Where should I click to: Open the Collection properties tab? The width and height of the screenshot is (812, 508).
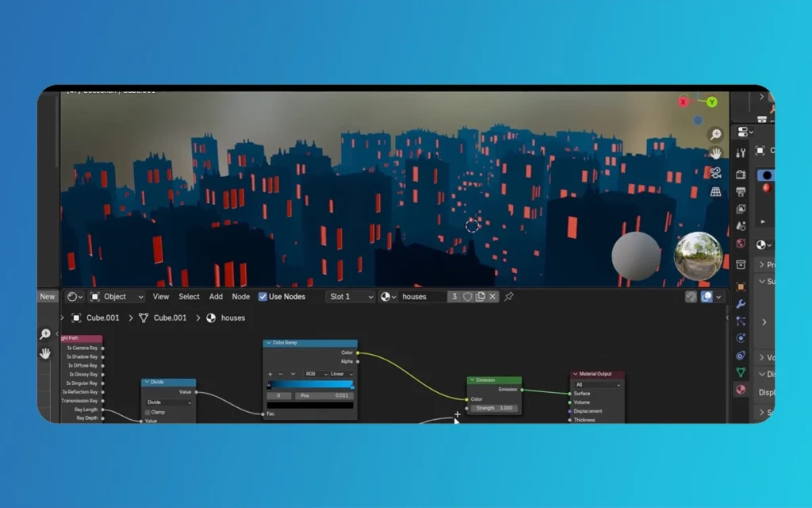tap(741, 265)
